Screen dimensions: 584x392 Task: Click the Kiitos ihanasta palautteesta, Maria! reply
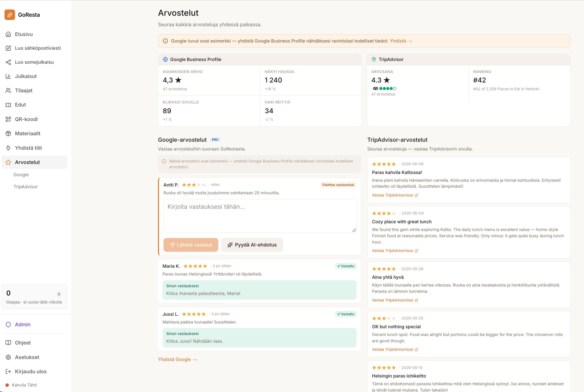point(203,293)
